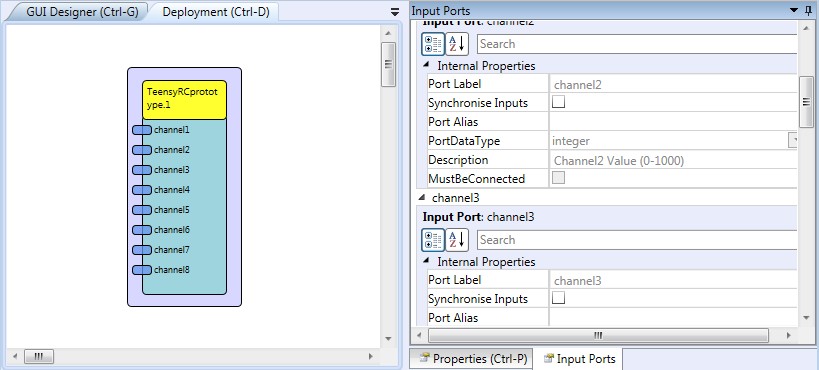Click Input Ports vertical scrollbar down arrow

[806, 318]
